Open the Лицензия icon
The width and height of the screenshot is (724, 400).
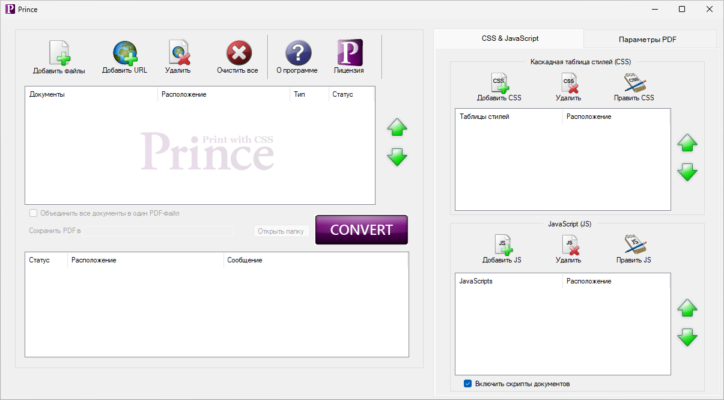[350, 52]
